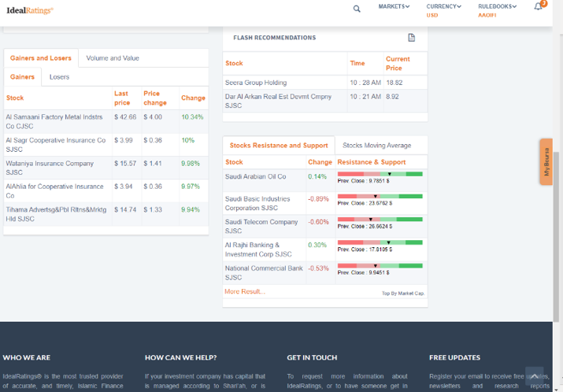
Task: Click the Current Price column header
Action: [398, 64]
